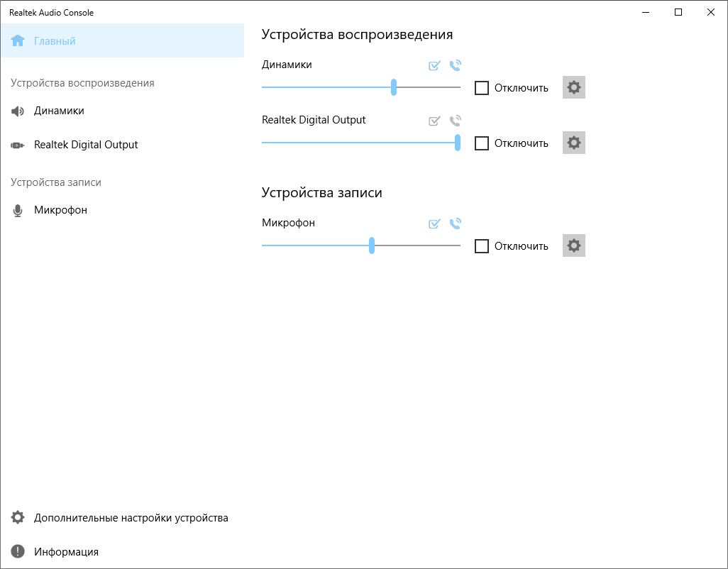
Task: Set Realtek Digital Output as communication device
Action: (456, 121)
